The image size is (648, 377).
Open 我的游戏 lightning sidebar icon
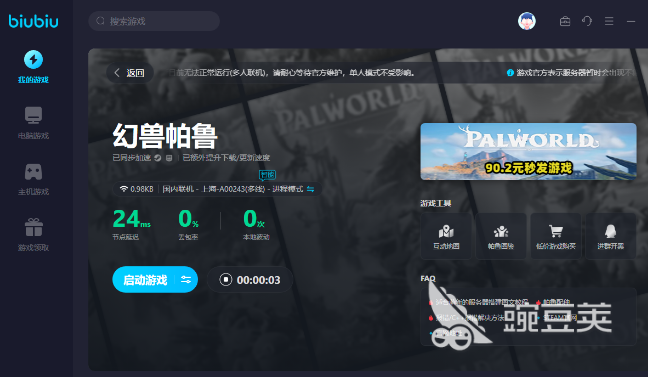point(33,60)
